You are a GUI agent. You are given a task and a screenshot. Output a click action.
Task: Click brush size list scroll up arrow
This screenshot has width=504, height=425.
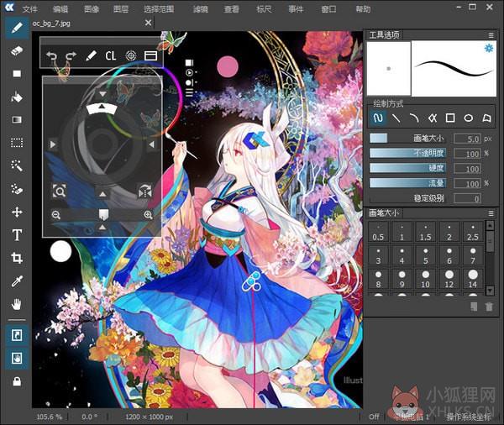click(x=490, y=226)
